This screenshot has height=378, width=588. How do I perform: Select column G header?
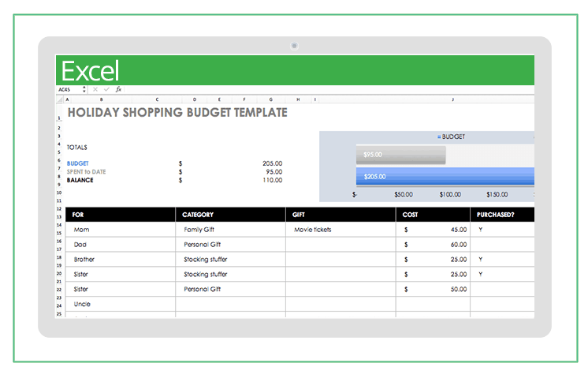pyautogui.click(x=270, y=99)
